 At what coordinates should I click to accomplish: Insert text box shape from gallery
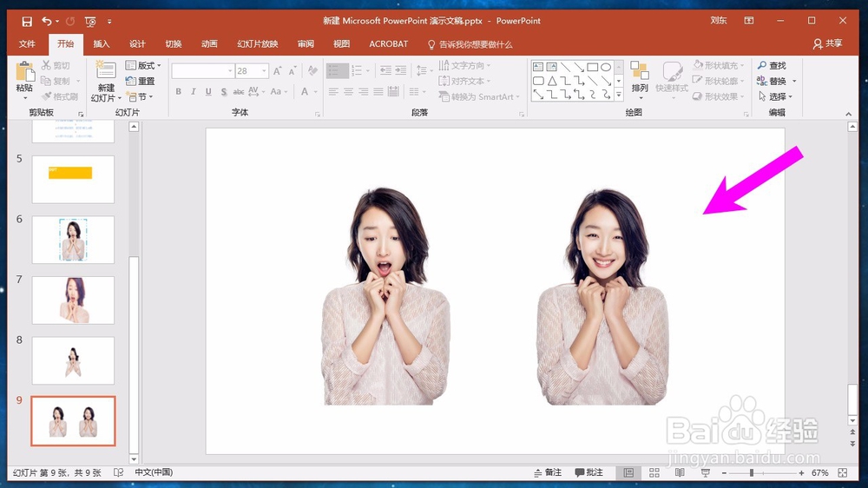pos(538,67)
